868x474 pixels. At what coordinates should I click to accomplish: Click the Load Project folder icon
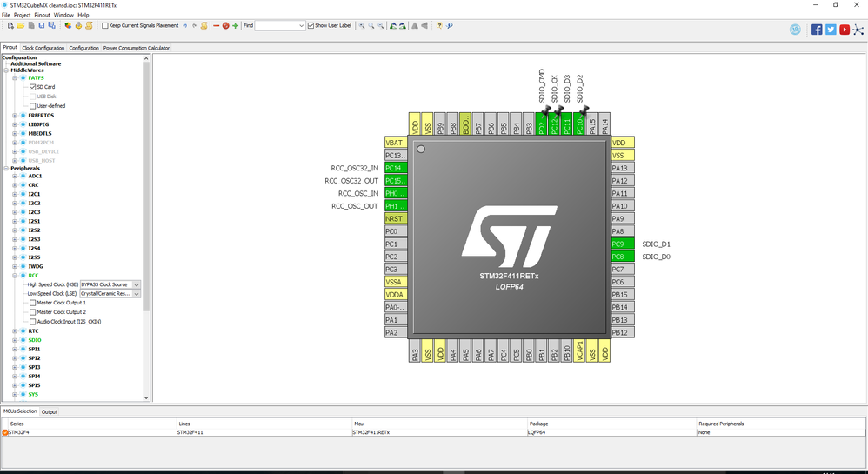21,25
